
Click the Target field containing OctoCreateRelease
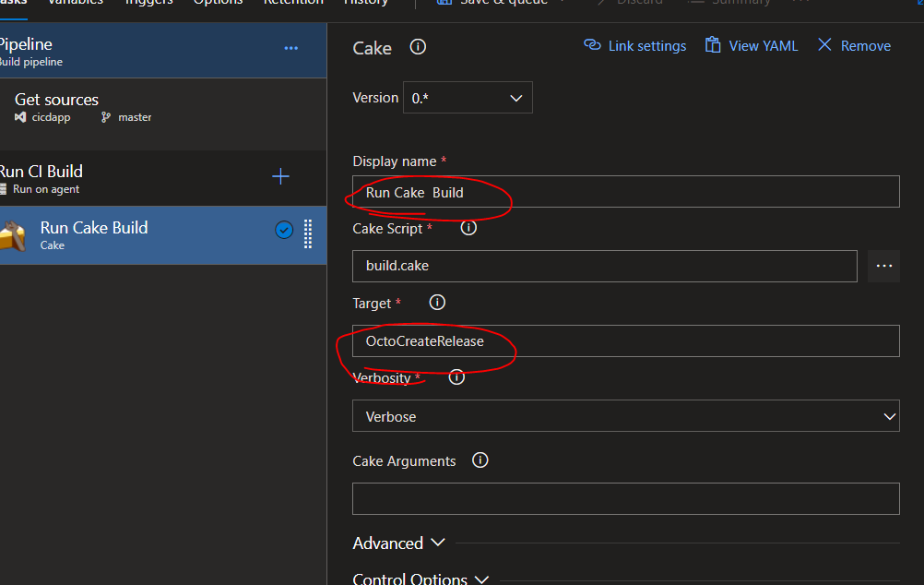625,340
